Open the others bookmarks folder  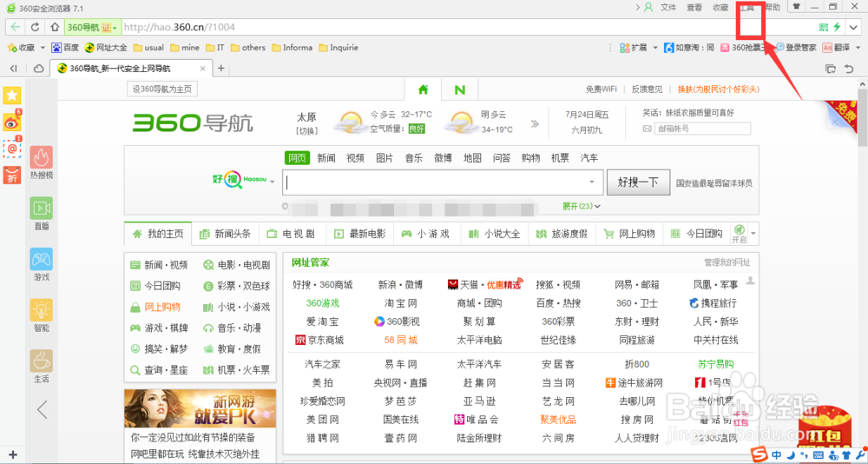coord(248,48)
